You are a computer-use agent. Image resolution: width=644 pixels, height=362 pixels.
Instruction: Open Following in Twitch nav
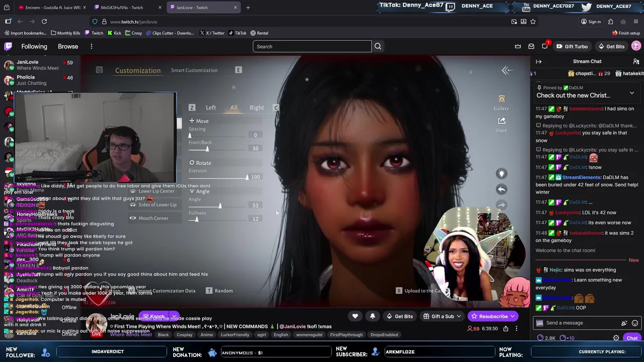click(34, 46)
